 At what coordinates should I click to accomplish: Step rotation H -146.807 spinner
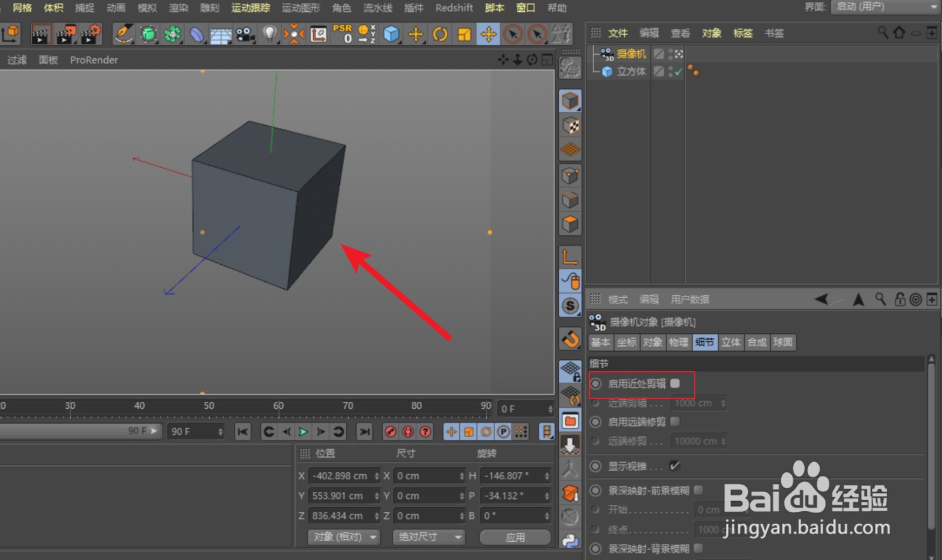point(547,476)
